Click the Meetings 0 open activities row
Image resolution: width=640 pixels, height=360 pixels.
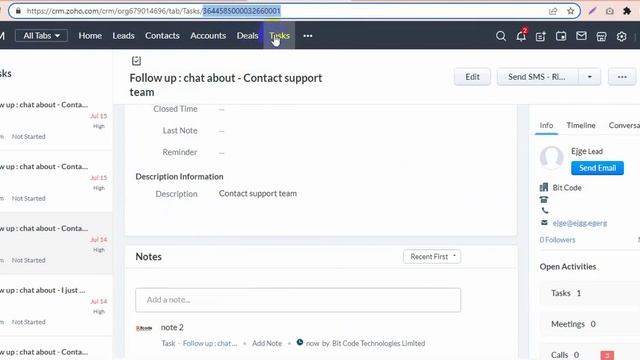tap(590, 324)
